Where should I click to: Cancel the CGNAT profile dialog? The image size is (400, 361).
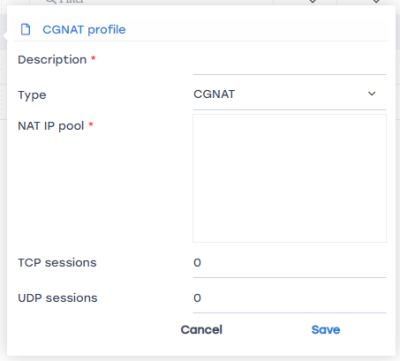coord(201,330)
